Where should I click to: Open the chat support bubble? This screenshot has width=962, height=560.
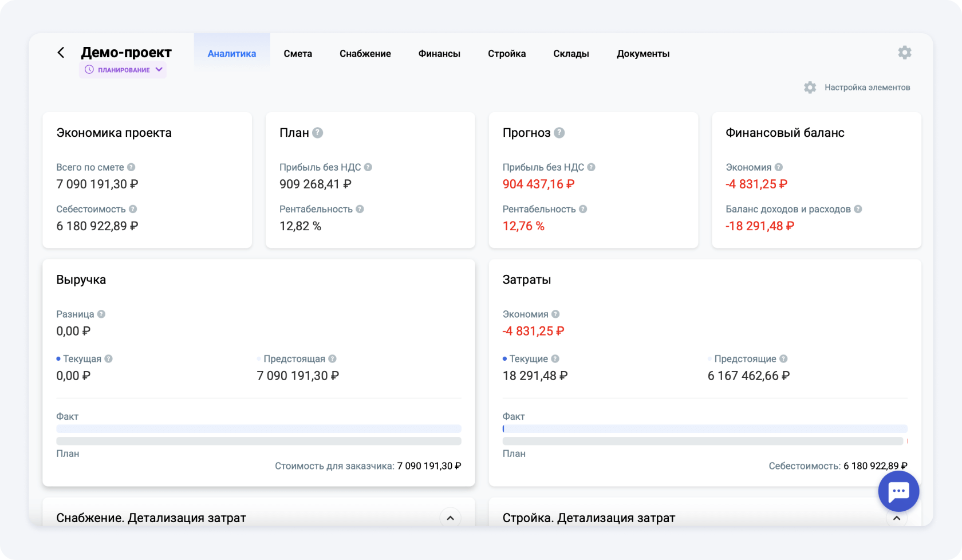[x=898, y=491]
